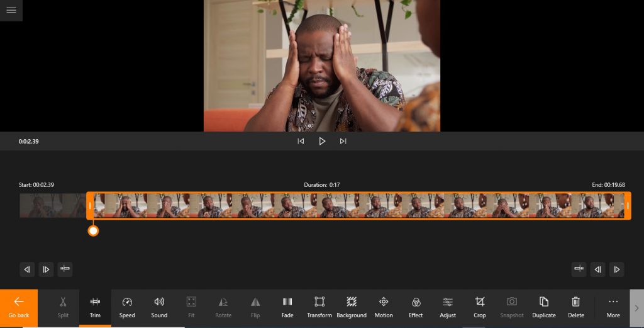Take a Snapshot of the frame
The height and width of the screenshot is (328, 644).
point(511,308)
